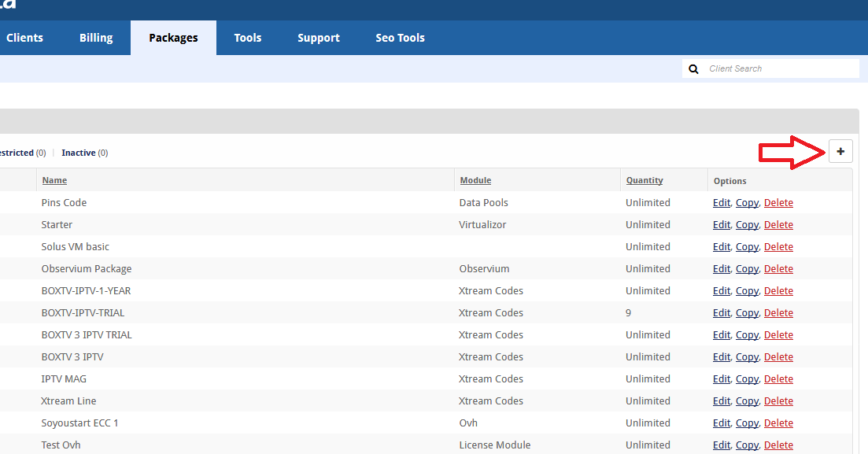Switch to the Clients tab
The image size is (868, 454).
24,37
